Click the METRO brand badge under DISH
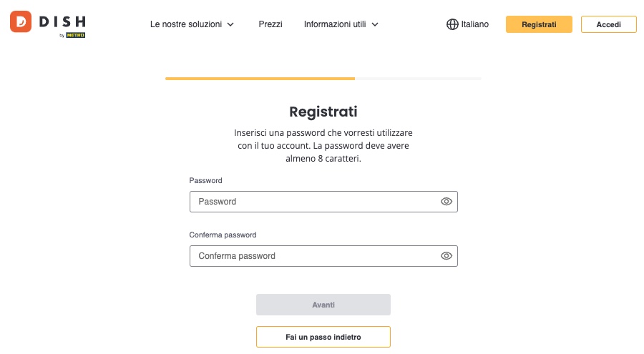Image resolution: width=644 pixels, height=354 pixels. 75,35
